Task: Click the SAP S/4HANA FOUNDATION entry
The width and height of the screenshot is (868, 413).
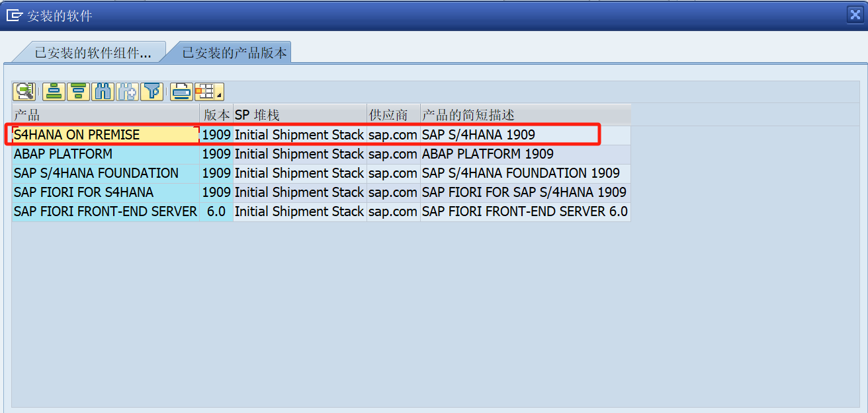Action: [x=104, y=173]
